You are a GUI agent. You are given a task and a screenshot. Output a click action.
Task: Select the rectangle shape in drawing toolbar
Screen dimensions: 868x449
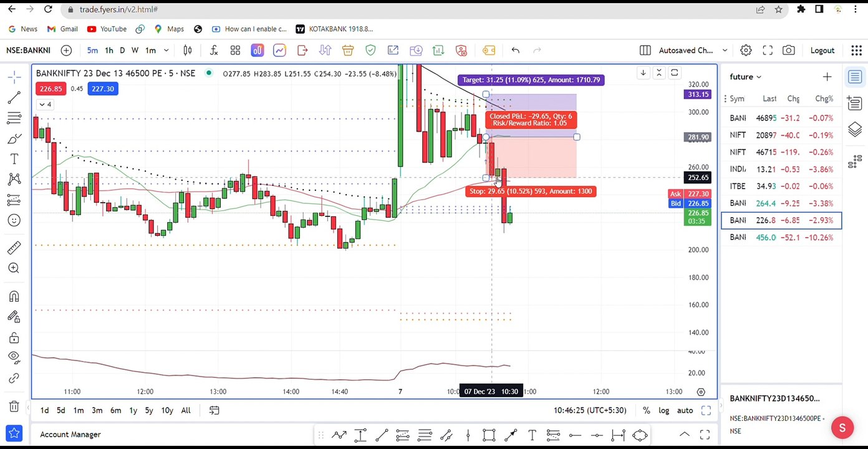(489, 435)
